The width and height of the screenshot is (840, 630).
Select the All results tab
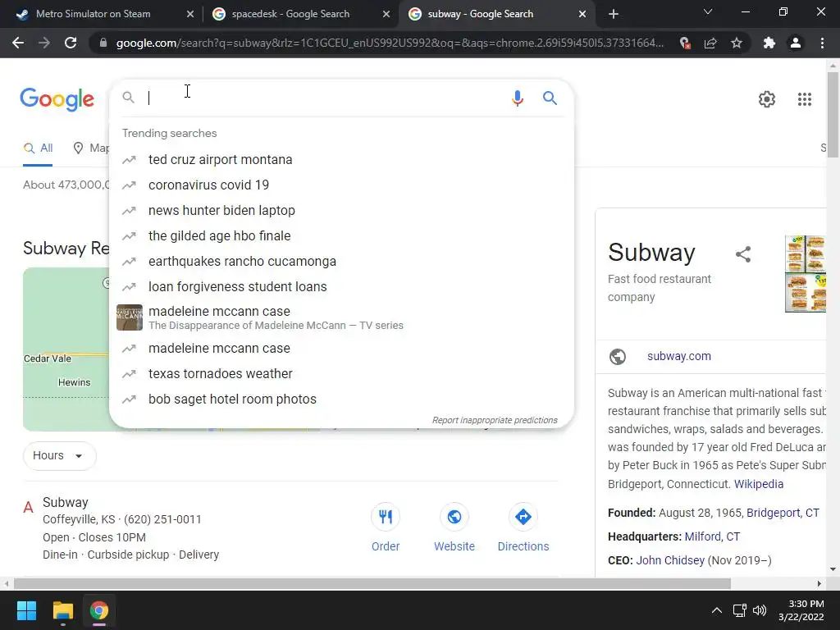[x=38, y=148]
